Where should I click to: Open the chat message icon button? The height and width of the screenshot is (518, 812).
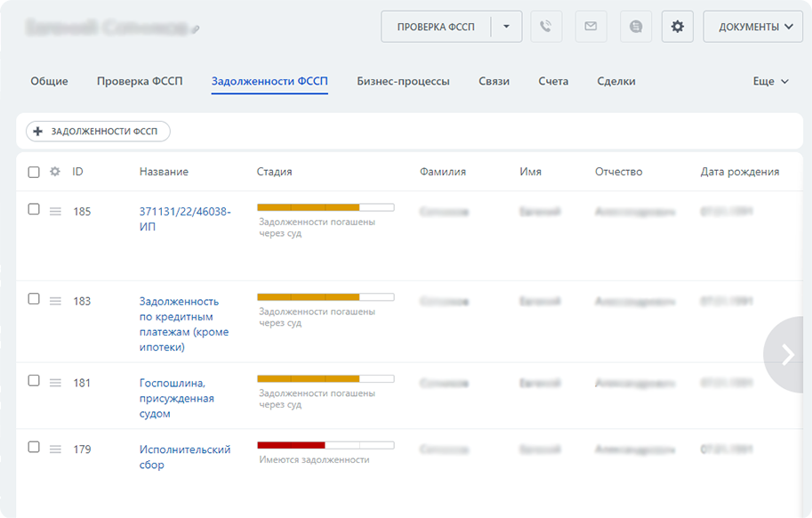point(636,27)
